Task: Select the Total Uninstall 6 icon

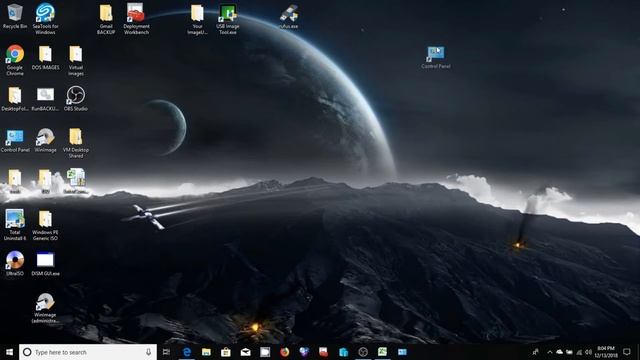Action: click(x=15, y=224)
